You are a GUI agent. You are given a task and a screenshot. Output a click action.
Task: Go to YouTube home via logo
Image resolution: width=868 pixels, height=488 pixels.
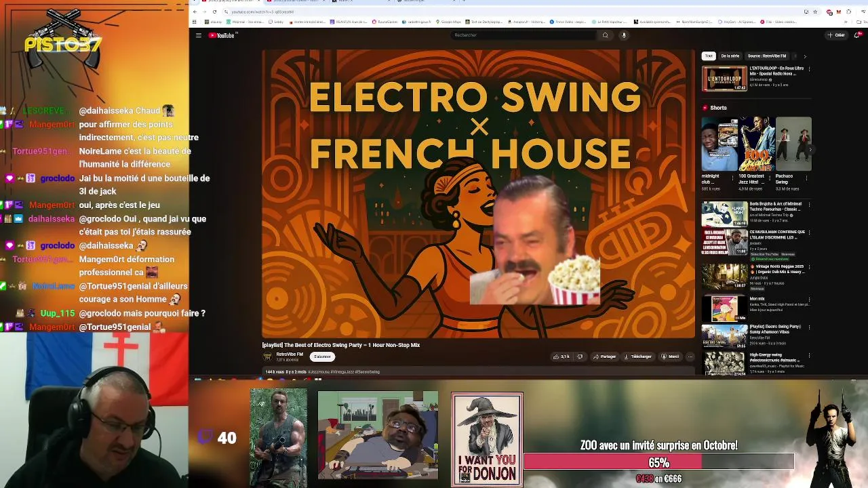pos(222,35)
